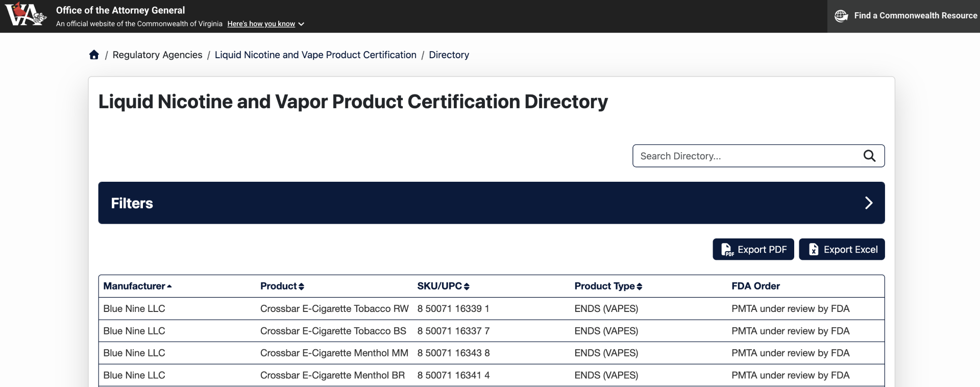Click SKU 8 50071 16343 8
This screenshot has height=387, width=980.
tap(453, 353)
